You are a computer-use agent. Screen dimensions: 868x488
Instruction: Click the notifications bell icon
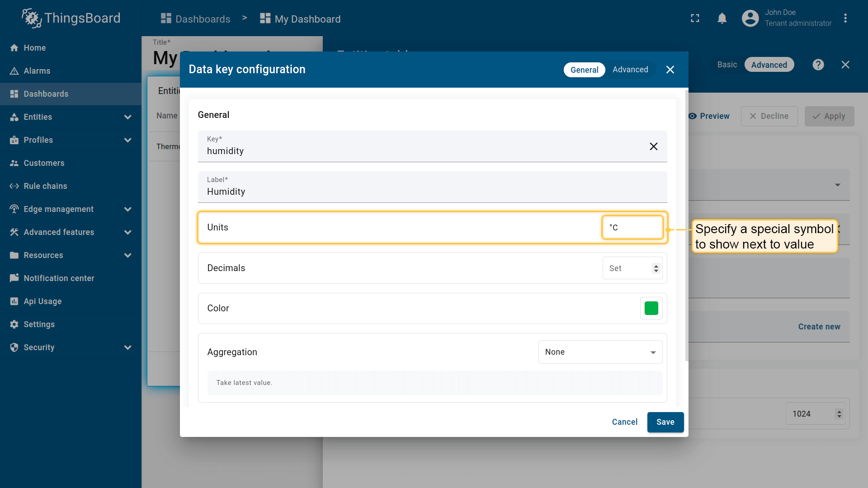[x=722, y=19]
